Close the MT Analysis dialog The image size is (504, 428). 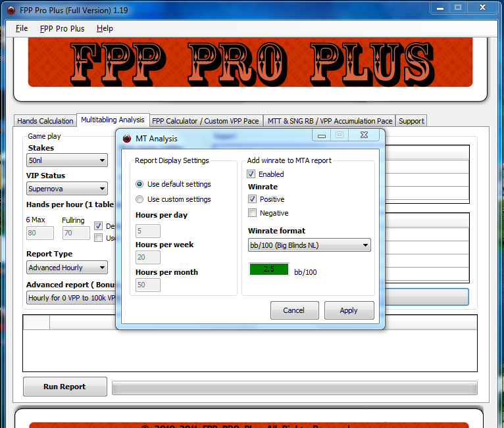(364, 135)
